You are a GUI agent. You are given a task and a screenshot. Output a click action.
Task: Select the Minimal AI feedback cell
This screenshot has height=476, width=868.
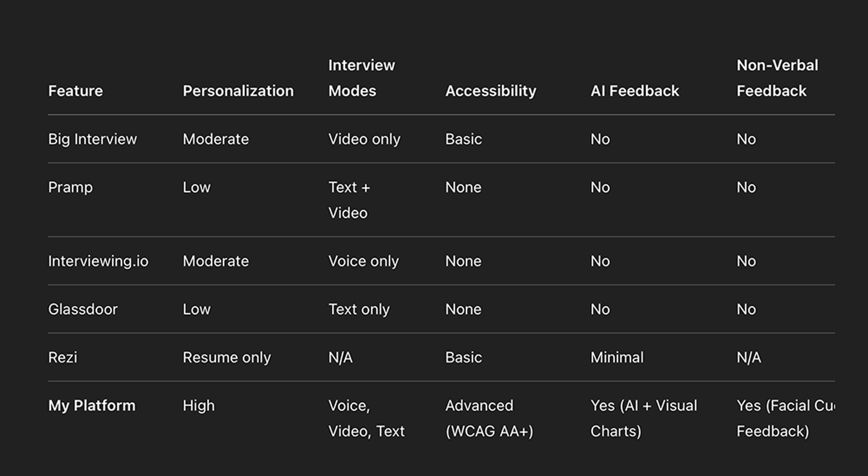point(617,357)
